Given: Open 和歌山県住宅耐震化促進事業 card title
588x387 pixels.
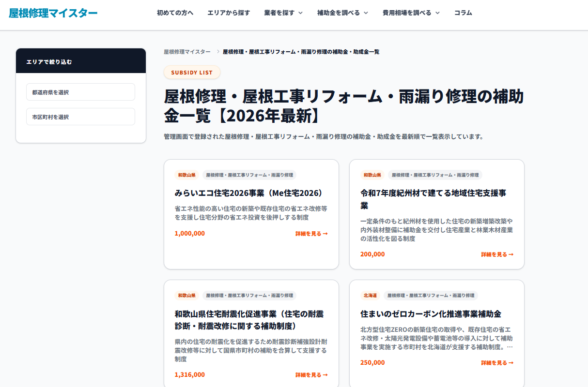Looking at the screenshot, I should coord(249,320).
